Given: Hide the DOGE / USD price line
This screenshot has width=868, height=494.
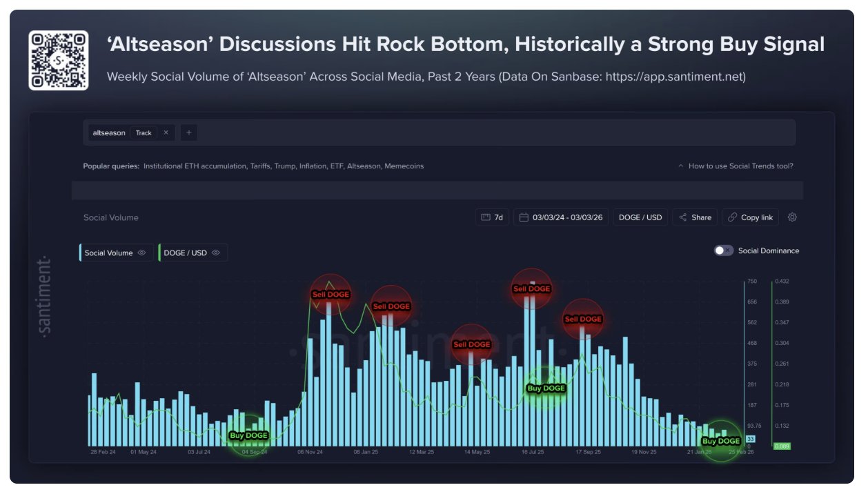Looking at the screenshot, I should 215,253.
